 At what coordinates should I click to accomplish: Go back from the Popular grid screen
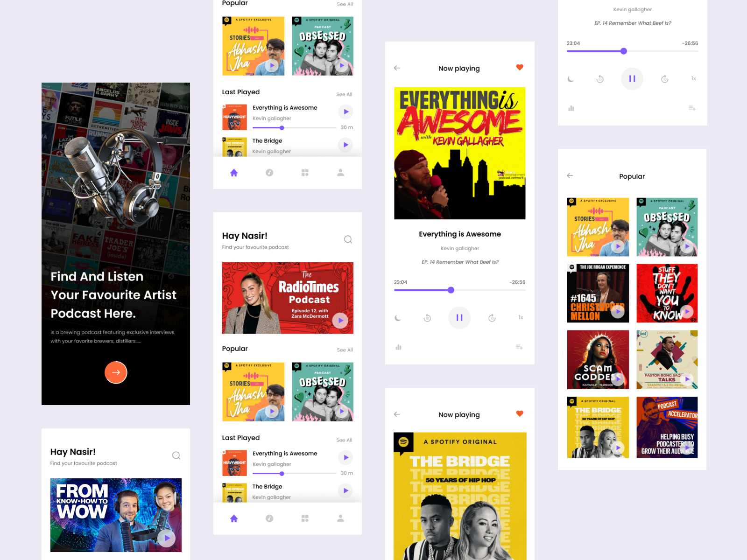click(x=570, y=176)
